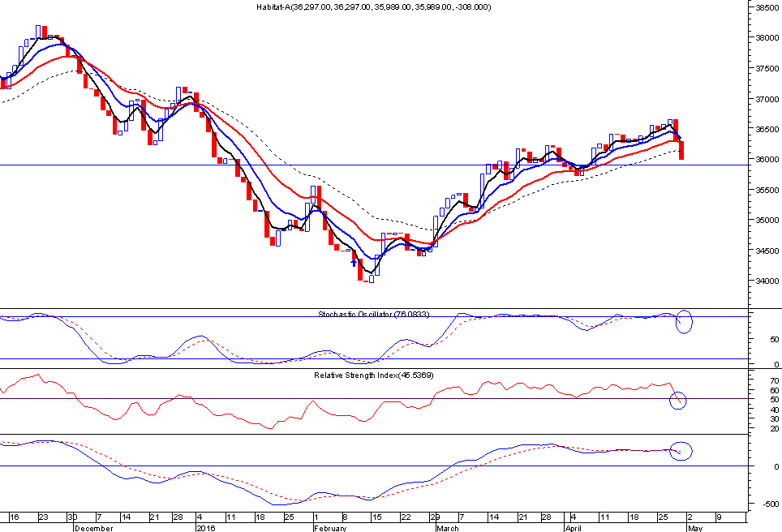
Task: Click the April month label
Action: 574,528
